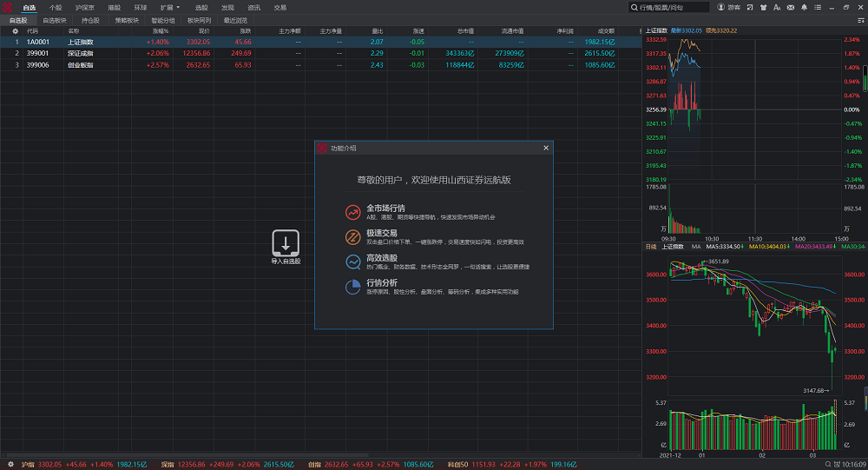This screenshot has width=868, height=470.
Task: Click the 行情分析 pie chart icon
Action: tap(352, 287)
